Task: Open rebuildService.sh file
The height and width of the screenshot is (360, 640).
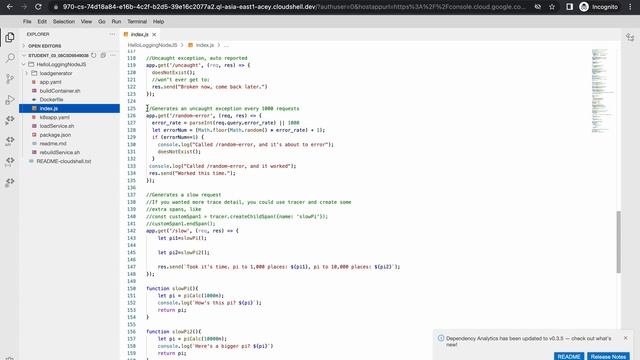Action: (60, 152)
